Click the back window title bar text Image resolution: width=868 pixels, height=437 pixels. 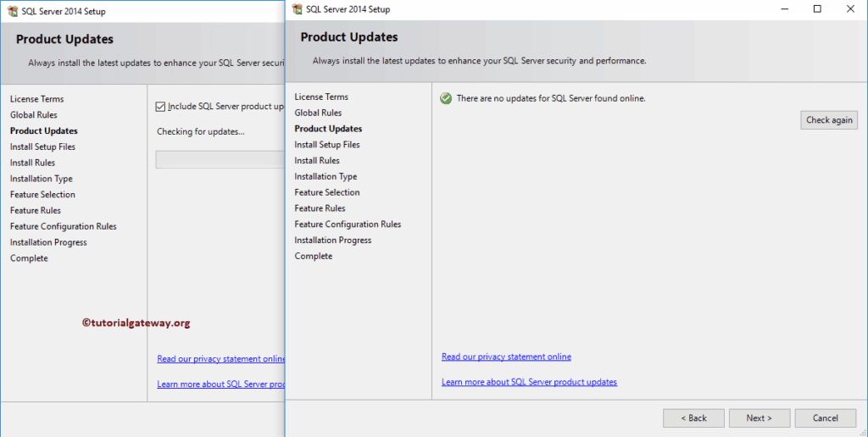(x=64, y=12)
